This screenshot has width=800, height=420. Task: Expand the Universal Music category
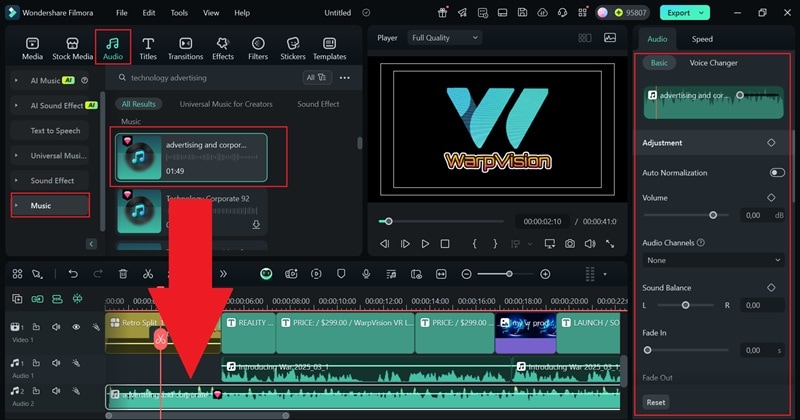pyautogui.click(x=16, y=156)
